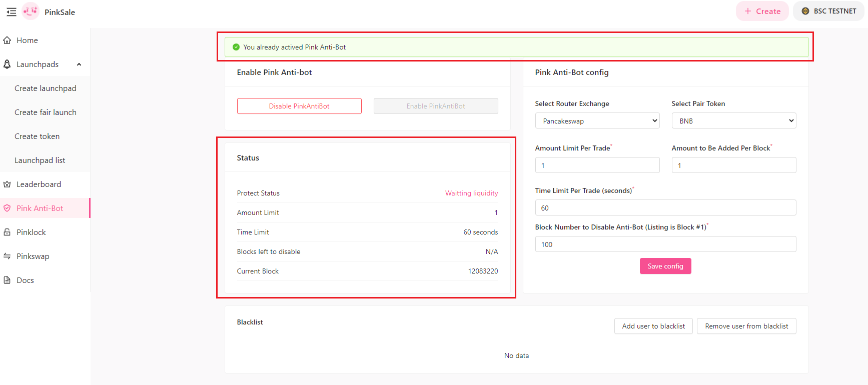The image size is (868, 385).
Task: Select Pink Anti-Bot sidebar item
Action: coord(45,208)
